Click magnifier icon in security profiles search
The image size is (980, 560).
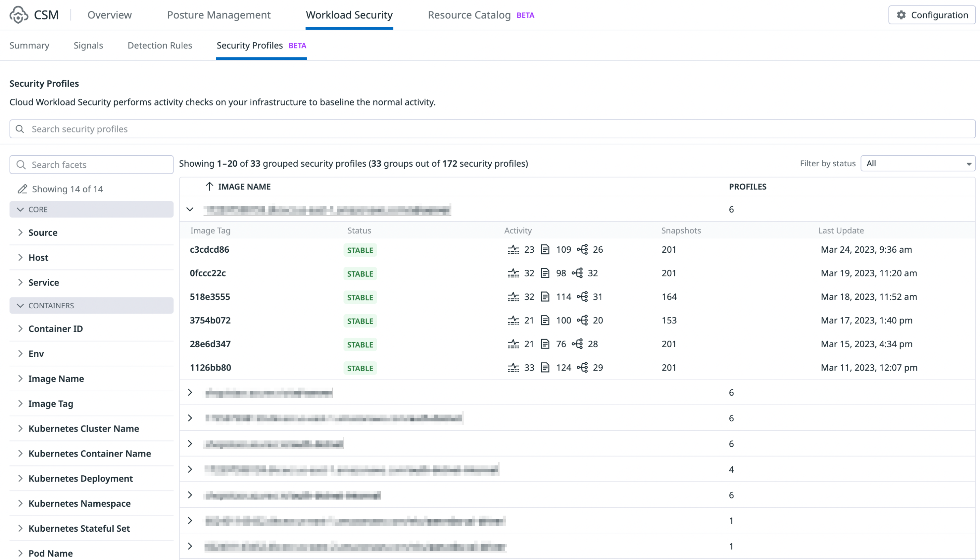point(20,129)
